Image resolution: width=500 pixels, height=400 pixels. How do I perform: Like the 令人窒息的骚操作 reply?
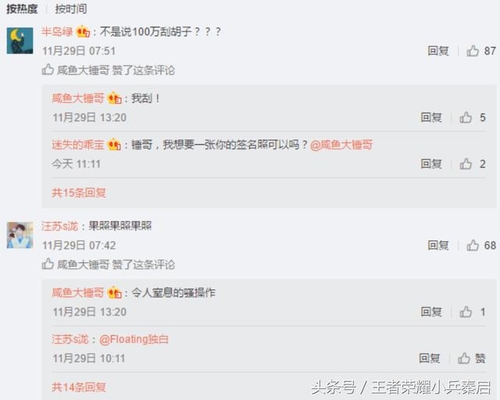tap(466, 312)
